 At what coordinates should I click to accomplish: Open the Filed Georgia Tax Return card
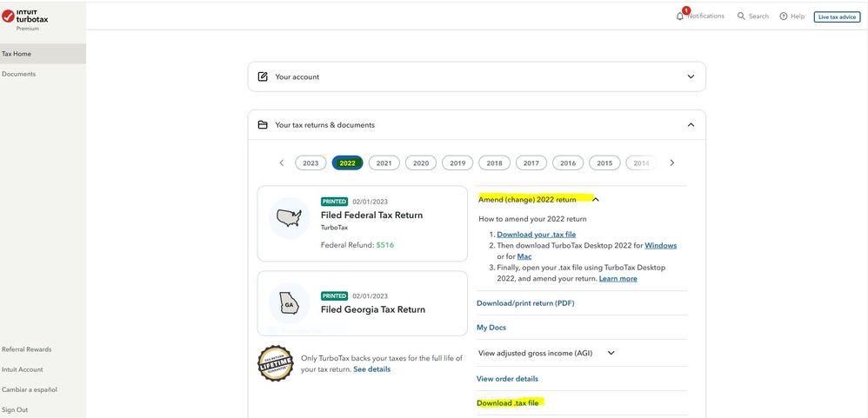point(362,303)
